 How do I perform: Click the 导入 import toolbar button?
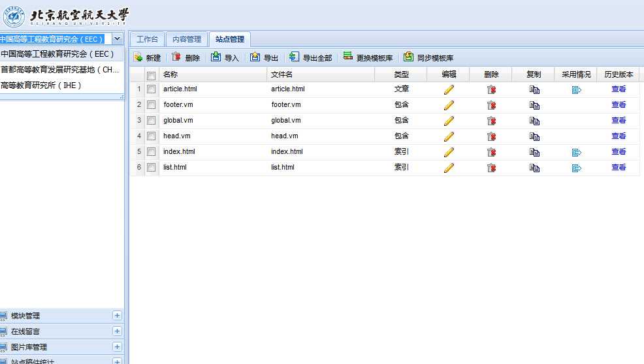click(x=225, y=57)
